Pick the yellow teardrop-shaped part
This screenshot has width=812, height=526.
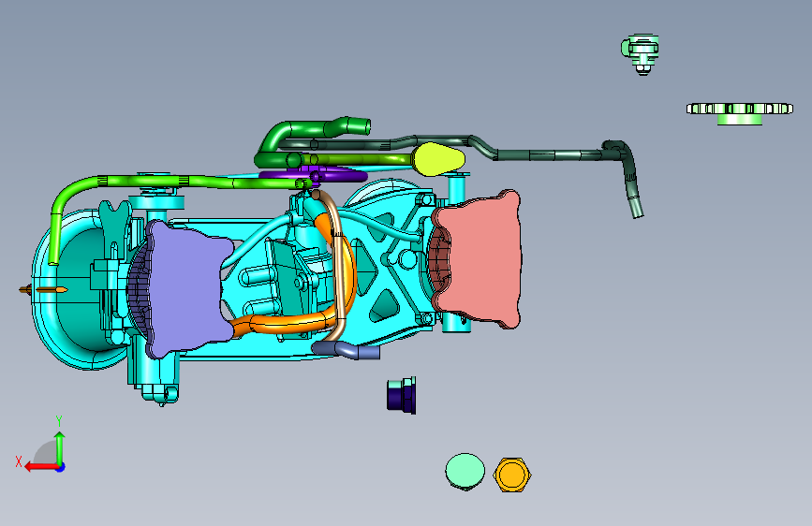point(438,159)
